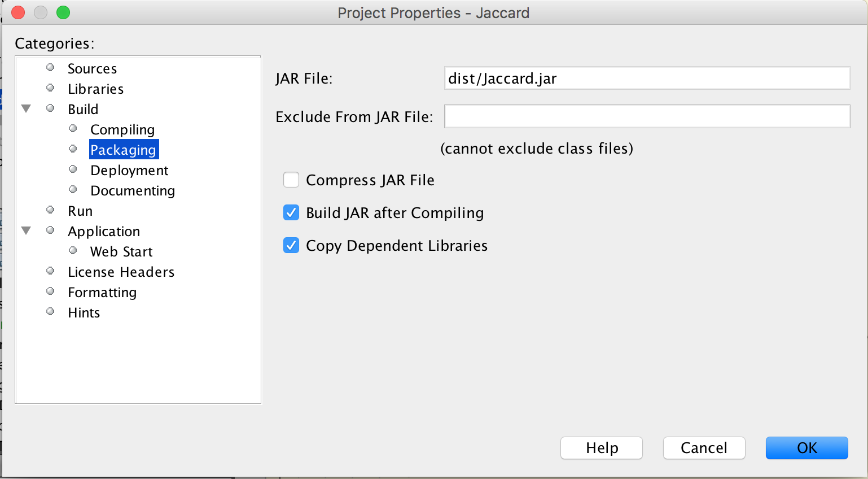Click the Deployment category icon
Image resolution: width=868 pixels, height=479 pixels.
click(x=72, y=169)
